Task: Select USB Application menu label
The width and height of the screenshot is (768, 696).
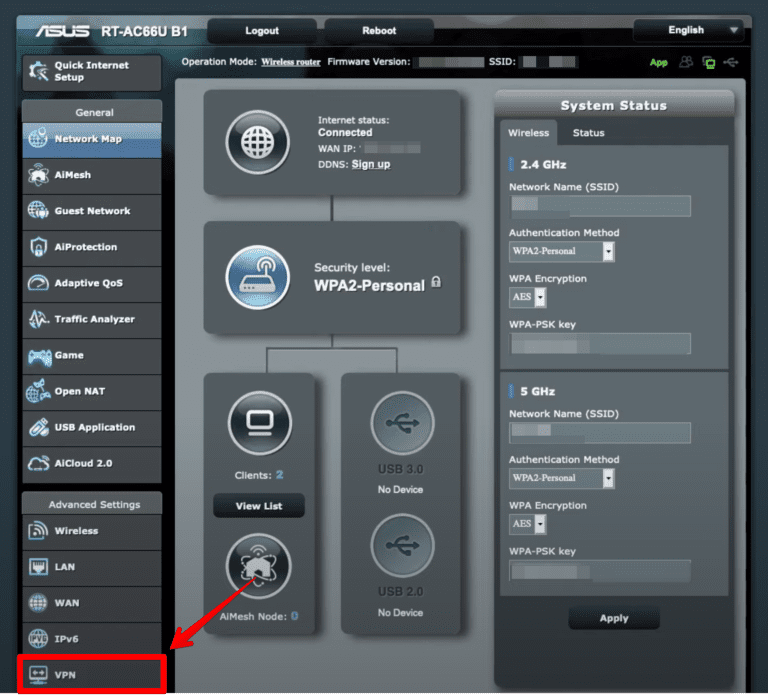Action: point(95,427)
